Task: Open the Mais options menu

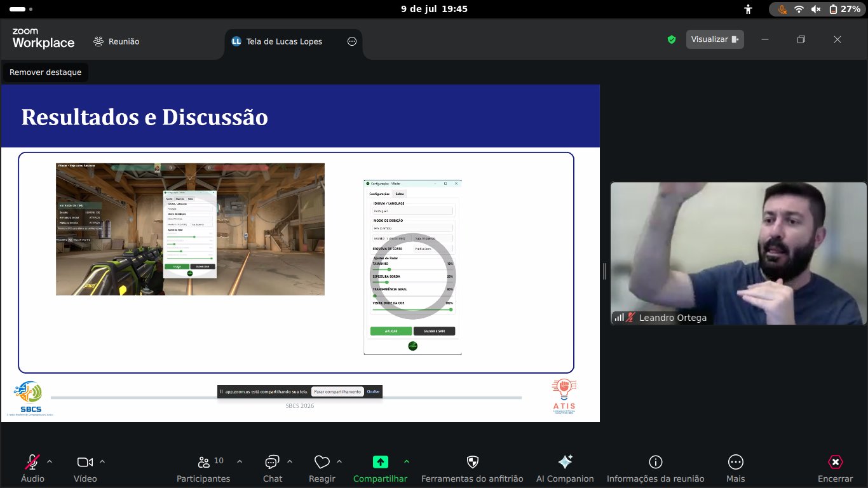Action: pos(736,468)
